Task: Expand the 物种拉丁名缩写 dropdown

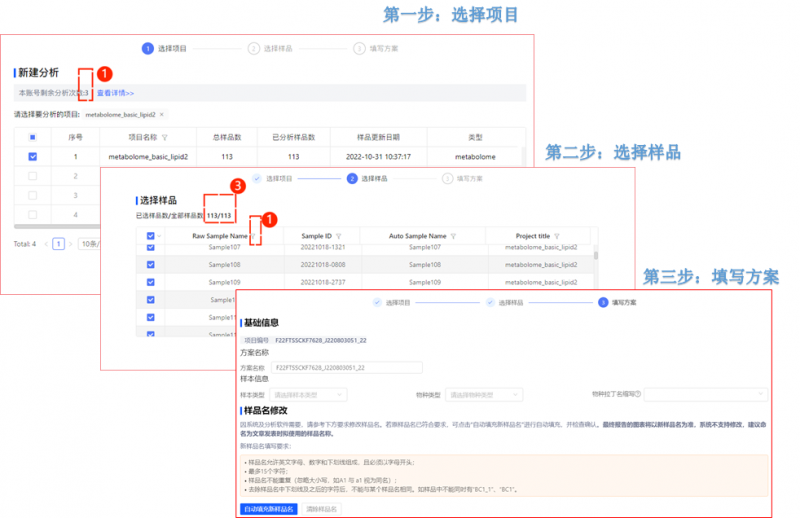Action: 706,395
